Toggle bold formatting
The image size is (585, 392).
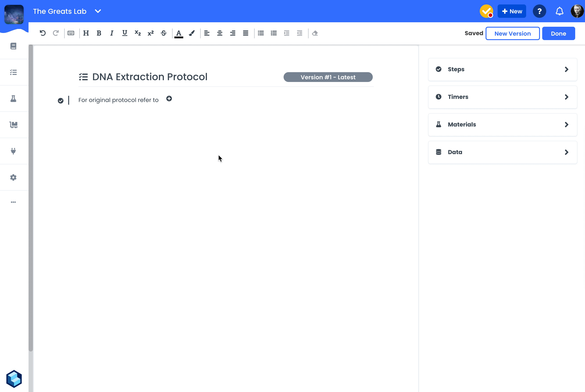click(x=99, y=33)
